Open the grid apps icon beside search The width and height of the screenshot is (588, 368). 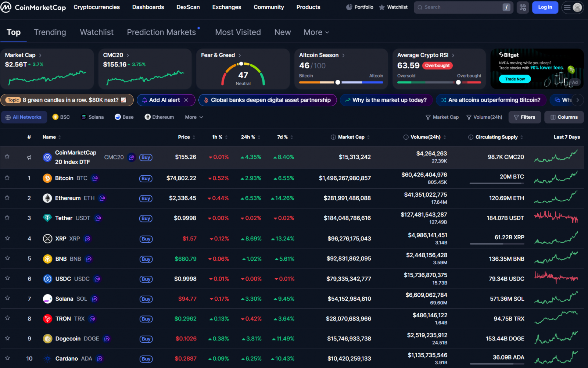click(523, 7)
